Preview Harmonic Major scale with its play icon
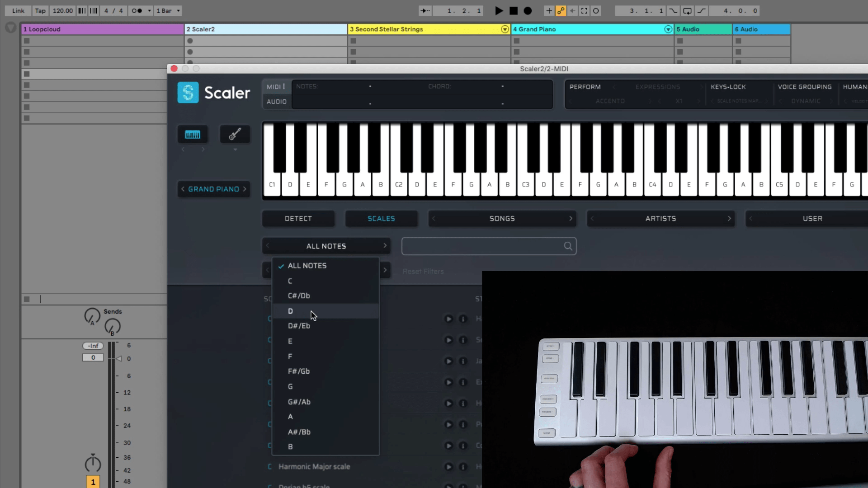This screenshot has height=488, width=868. pos(448,467)
